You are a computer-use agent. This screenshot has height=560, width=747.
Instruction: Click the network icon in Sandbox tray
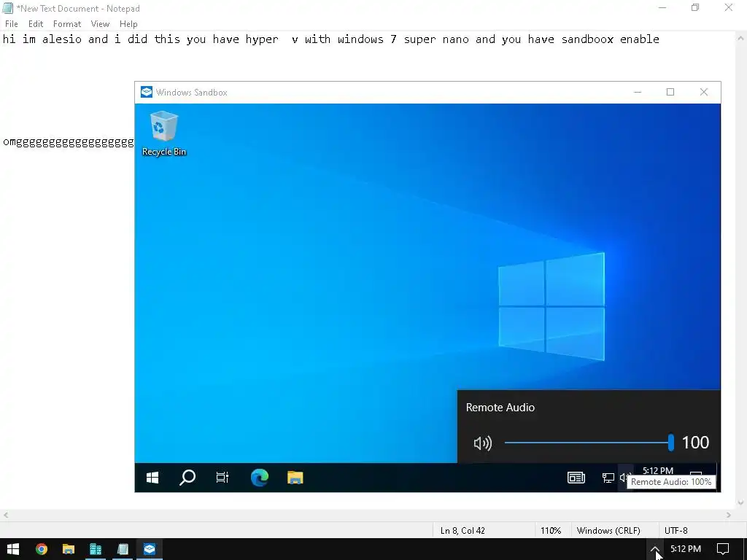pyautogui.click(x=608, y=478)
